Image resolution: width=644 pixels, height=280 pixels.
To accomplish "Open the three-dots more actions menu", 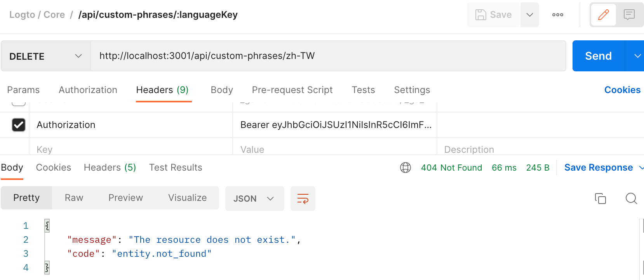I will (558, 15).
